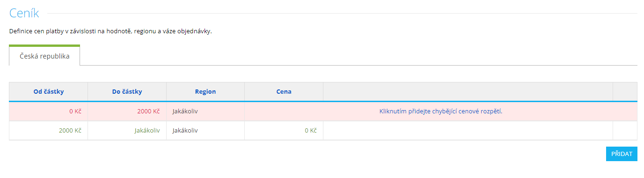
Task: Sort by Cena column header
Action: pyautogui.click(x=284, y=92)
